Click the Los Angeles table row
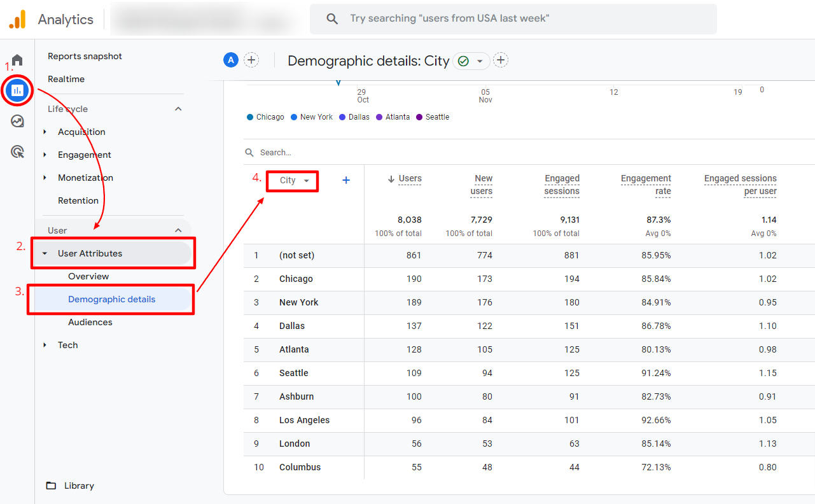Screen dimensions: 815x504 point(529,420)
